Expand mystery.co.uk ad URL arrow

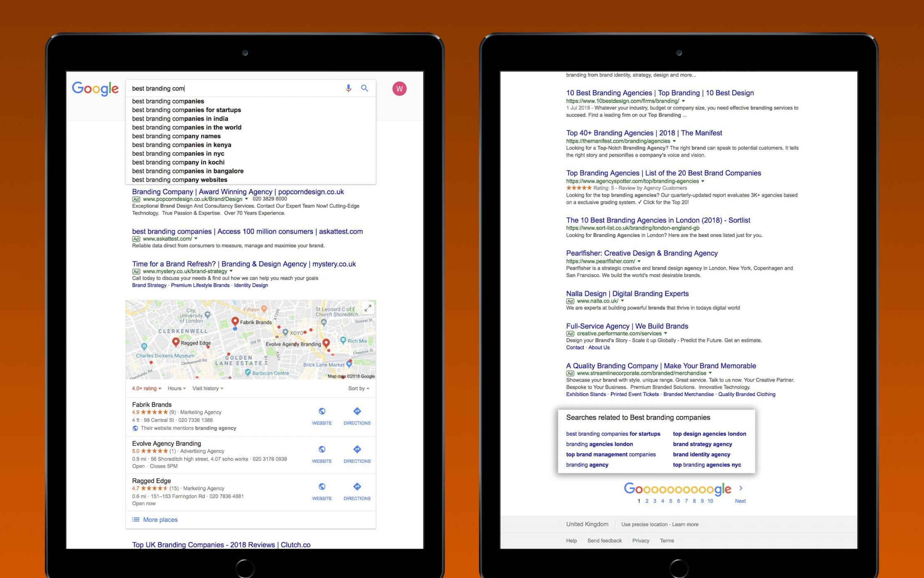tap(231, 271)
